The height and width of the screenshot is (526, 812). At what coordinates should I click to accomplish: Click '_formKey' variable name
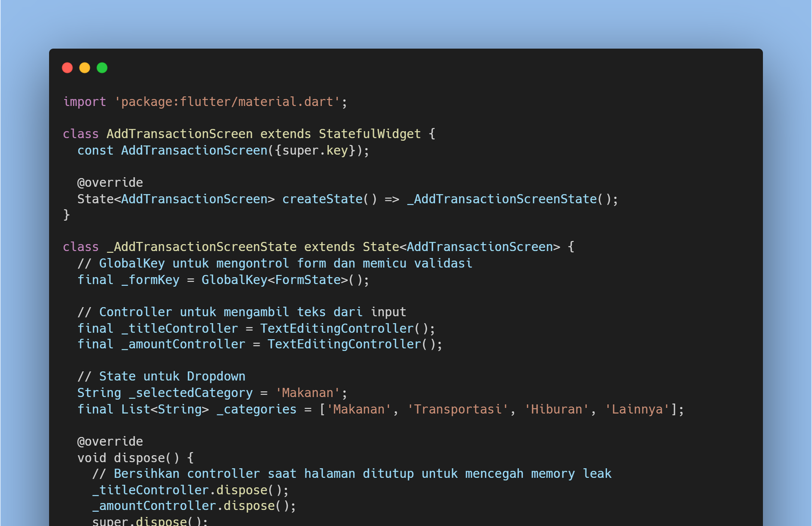point(150,280)
